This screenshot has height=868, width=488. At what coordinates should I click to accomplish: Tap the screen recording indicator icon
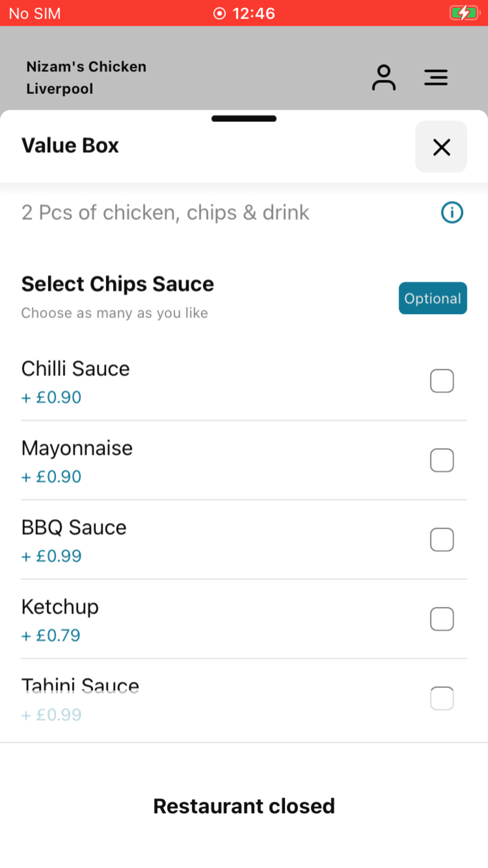[x=219, y=13]
